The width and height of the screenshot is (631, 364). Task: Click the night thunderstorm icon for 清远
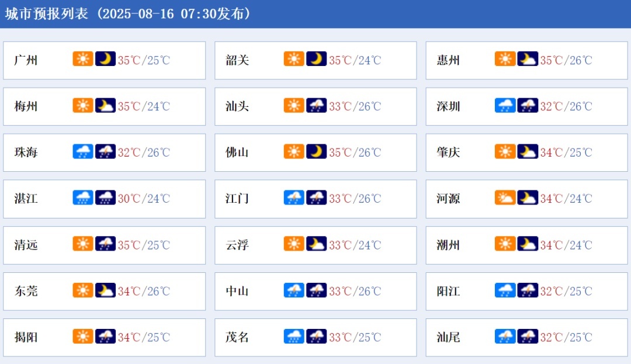[x=106, y=244]
